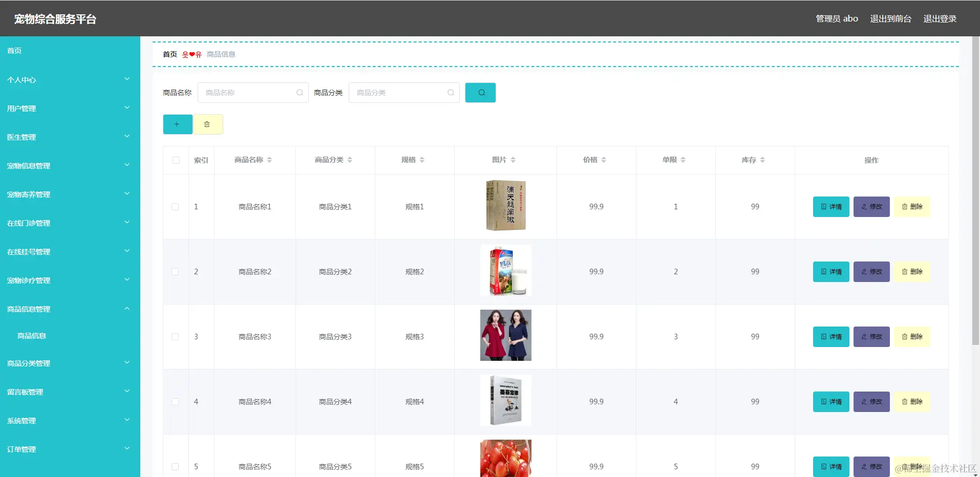
Task: Open the milk carton image of 商品名称2
Action: click(x=506, y=270)
